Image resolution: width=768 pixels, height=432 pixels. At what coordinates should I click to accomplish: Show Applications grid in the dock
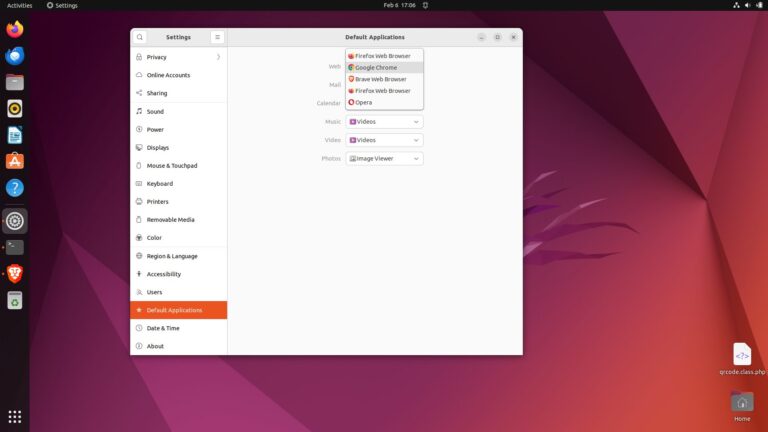(x=15, y=416)
